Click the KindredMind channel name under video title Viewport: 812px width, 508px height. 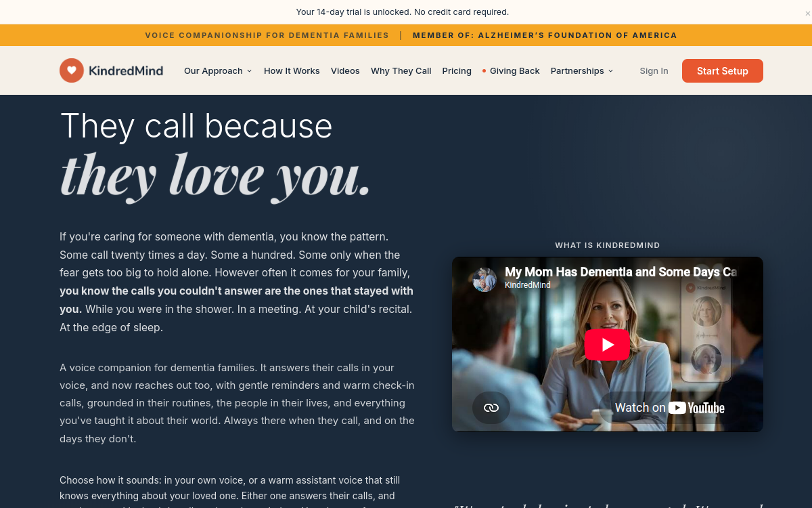[x=527, y=285]
